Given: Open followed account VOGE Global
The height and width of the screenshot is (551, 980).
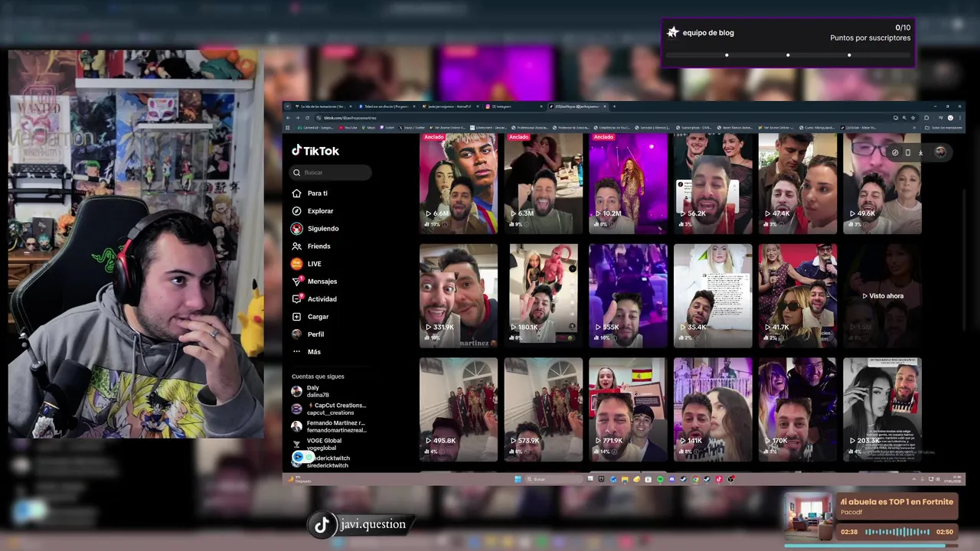Looking at the screenshot, I should pyautogui.click(x=317, y=444).
